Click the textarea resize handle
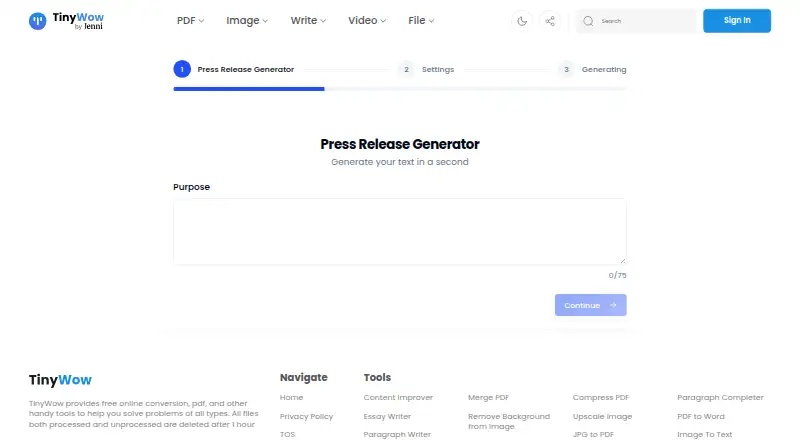 [x=622, y=260]
